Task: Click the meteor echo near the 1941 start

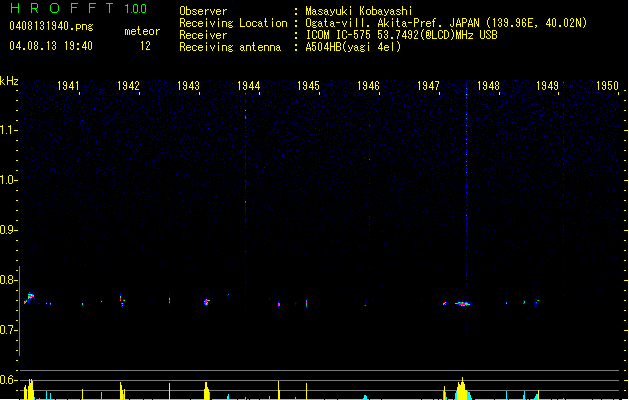Action: 29,298
